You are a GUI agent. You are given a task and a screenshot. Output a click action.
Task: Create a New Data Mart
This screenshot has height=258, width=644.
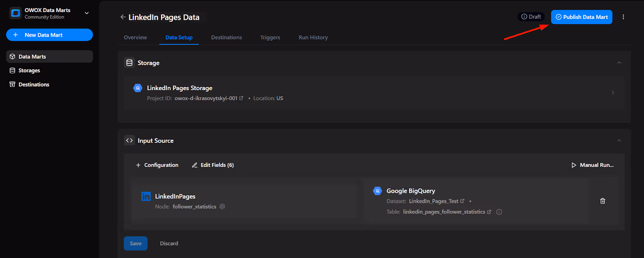pyautogui.click(x=50, y=35)
